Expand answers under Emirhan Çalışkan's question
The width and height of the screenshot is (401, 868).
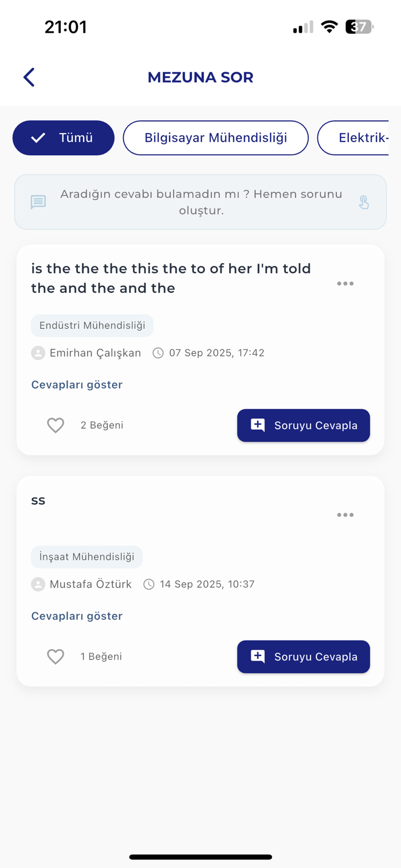[x=77, y=384]
